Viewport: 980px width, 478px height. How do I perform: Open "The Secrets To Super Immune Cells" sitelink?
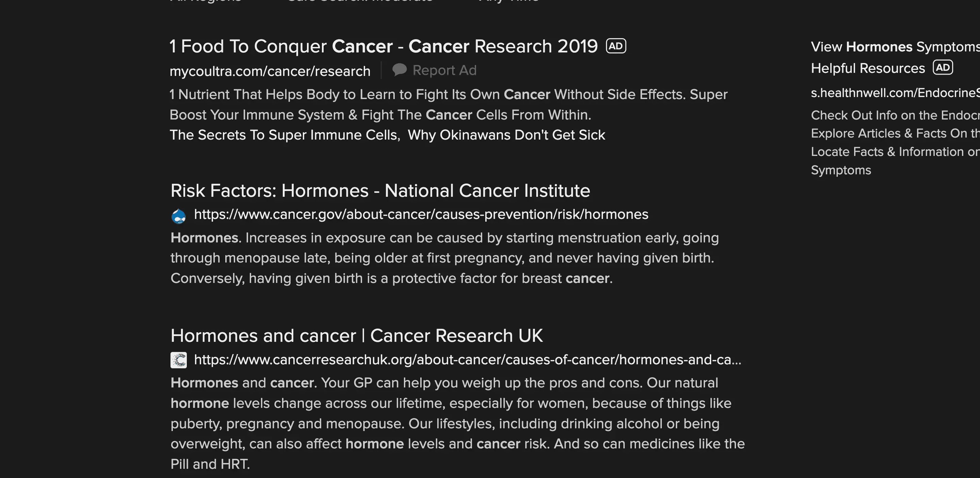[x=284, y=135]
